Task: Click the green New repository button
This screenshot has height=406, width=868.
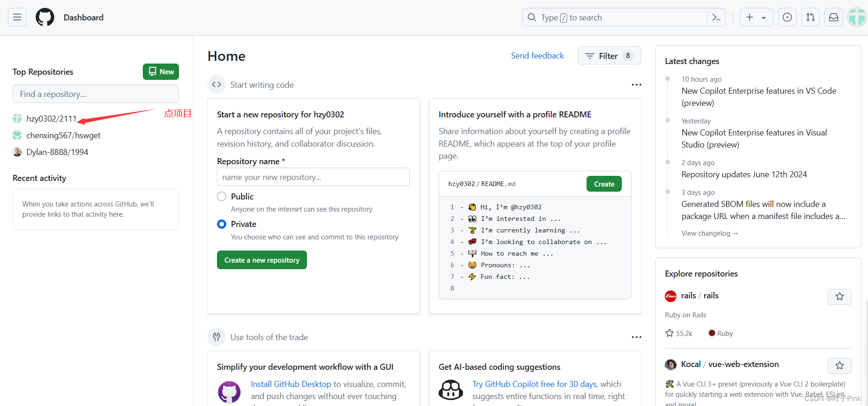Action: pyautogui.click(x=161, y=71)
